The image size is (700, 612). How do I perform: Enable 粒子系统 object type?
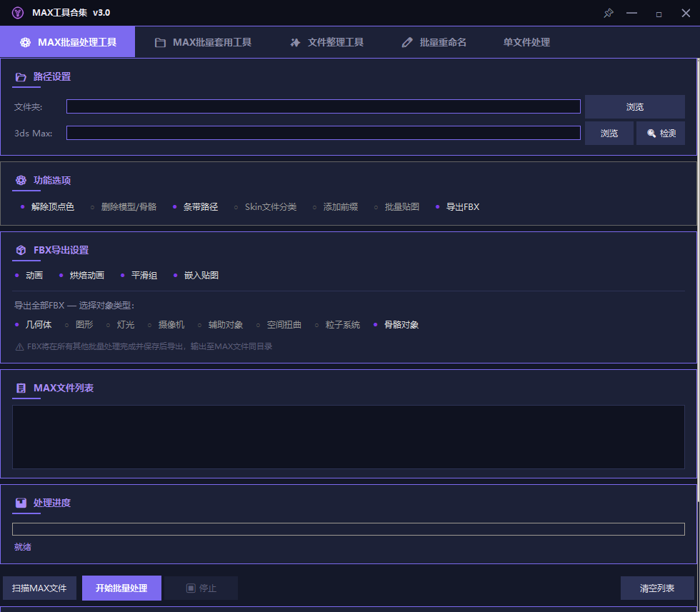337,325
